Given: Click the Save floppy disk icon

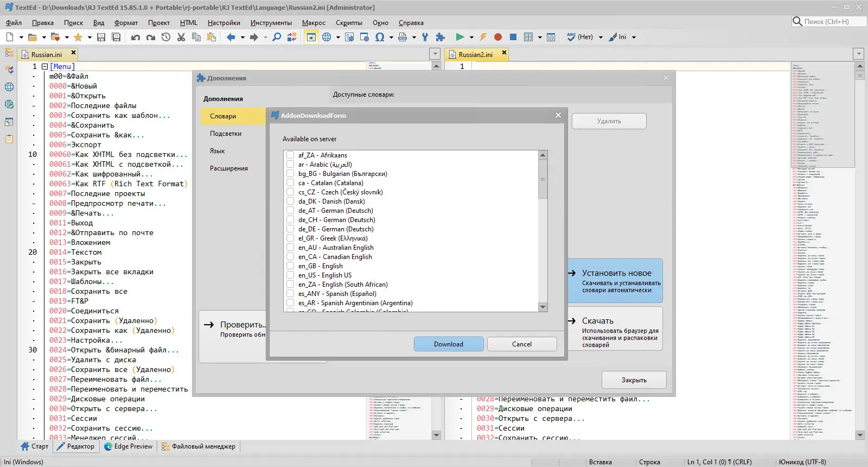Looking at the screenshot, I should pyautogui.click(x=101, y=37).
